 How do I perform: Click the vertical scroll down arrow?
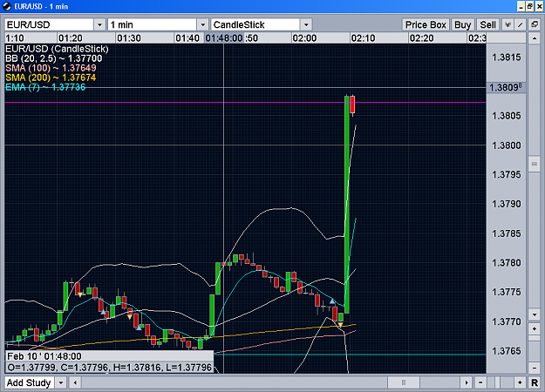coord(535,314)
